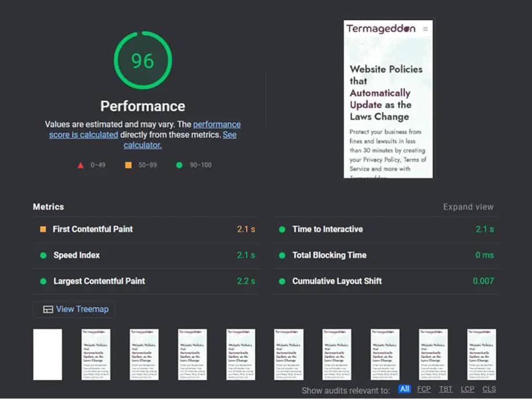Click the green 96 performance score gauge
Viewport: 532px width, 399px height.
pos(143,61)
